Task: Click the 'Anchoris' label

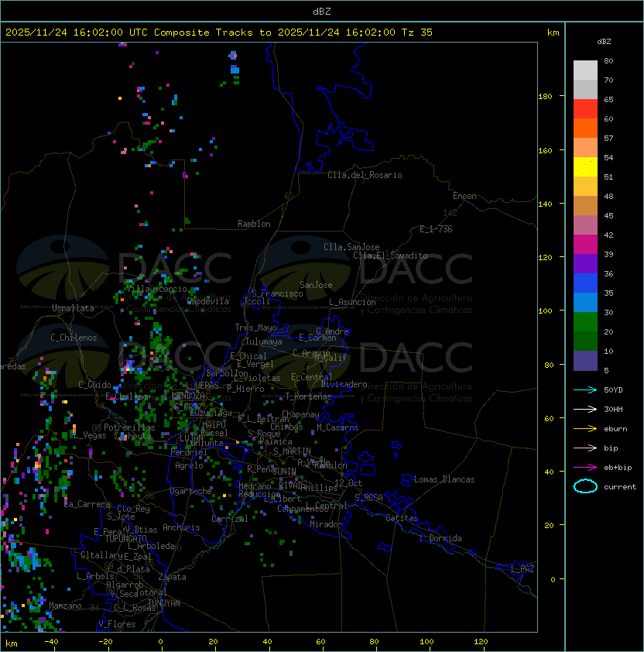Action: tap(181, 527)
